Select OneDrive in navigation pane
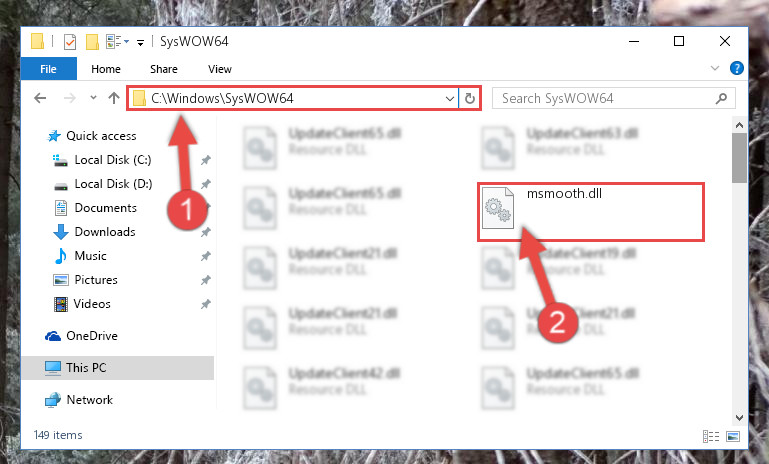This screenshot has width=769, height=464. tap(92, 336)
